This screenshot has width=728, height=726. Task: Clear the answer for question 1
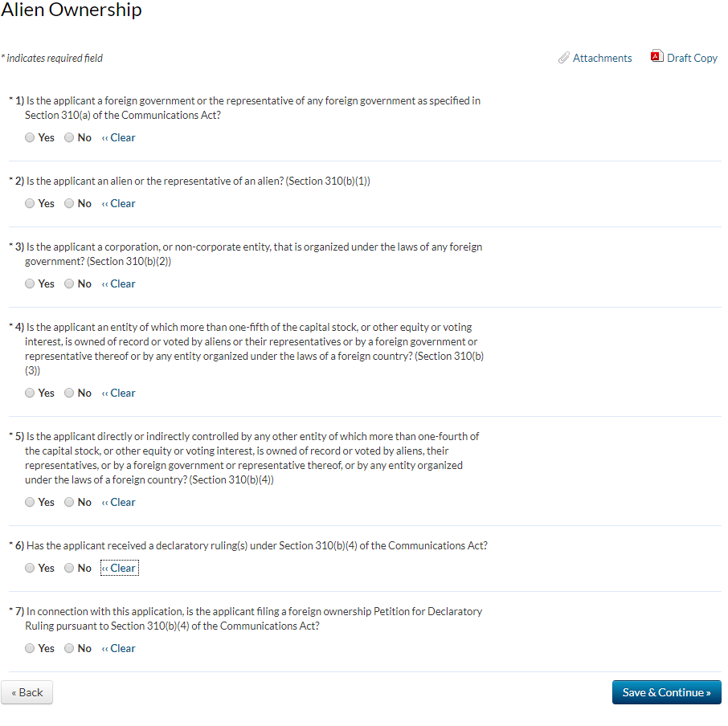[x=119, y=137]
